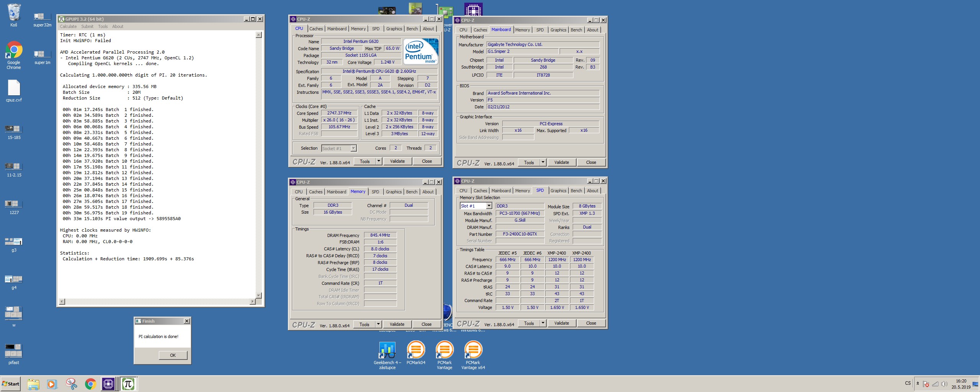Screen dimensions: 980x392
Task: Show hidden tray icons arrow
Action: point(918,384)
